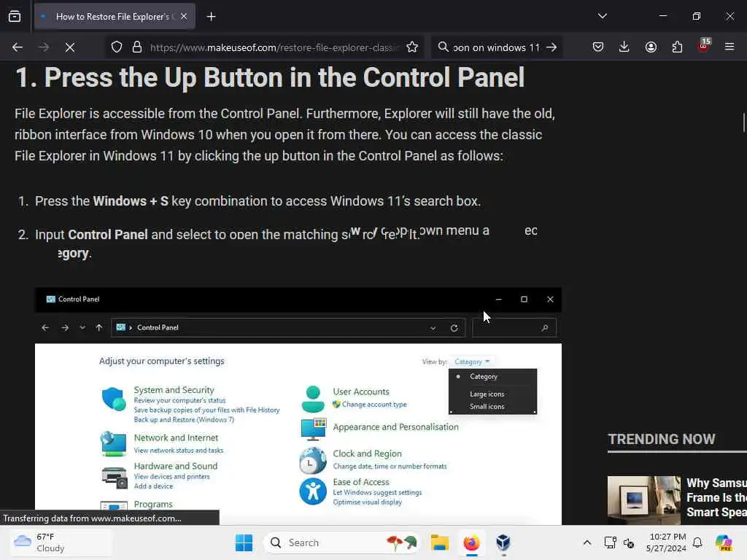Click the browser page vertical scrollbar thumb
This screenshot has width=747, height=560.
tap(743, 122)
